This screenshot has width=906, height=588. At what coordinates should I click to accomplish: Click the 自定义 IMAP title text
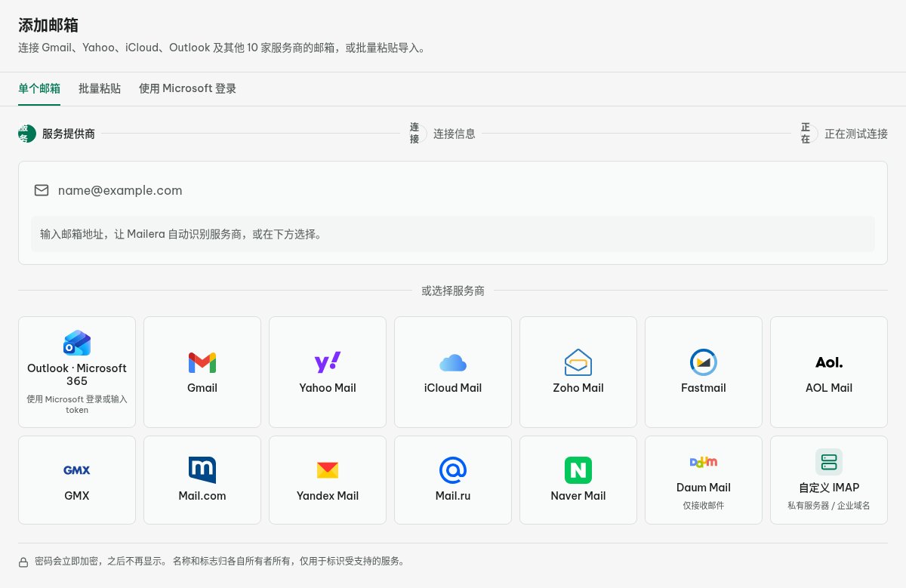(829, 488)
